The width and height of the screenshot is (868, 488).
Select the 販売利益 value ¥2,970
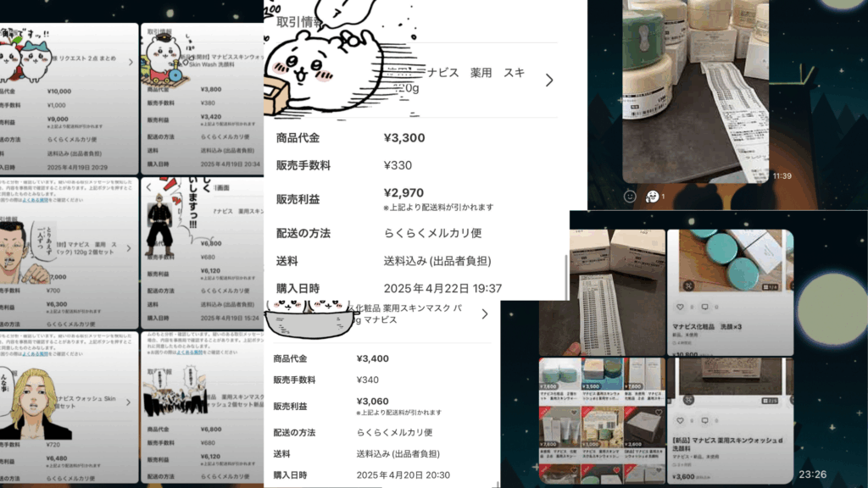[403, 192]
